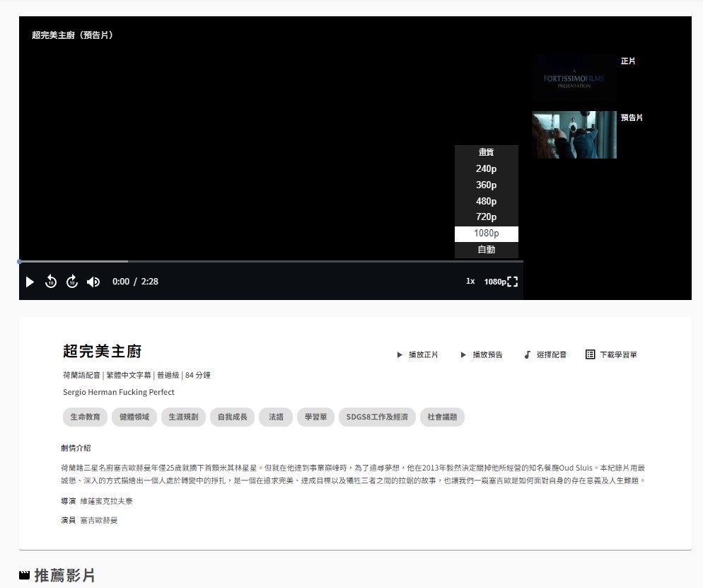
Task: Open the 預告片 video thumbnail
Action: point(574,134)
